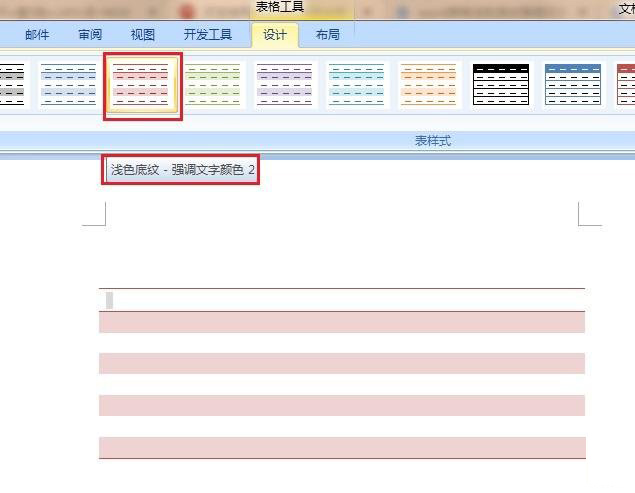Apply the red header light list style
This screenshot has height=493, width=635.
point(625,85)
